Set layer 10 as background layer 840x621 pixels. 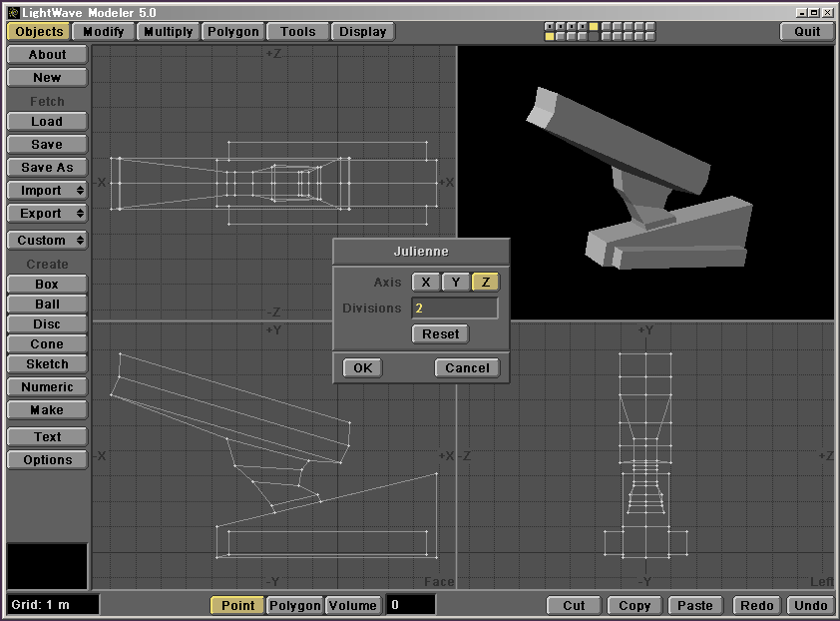click(649, 36)
